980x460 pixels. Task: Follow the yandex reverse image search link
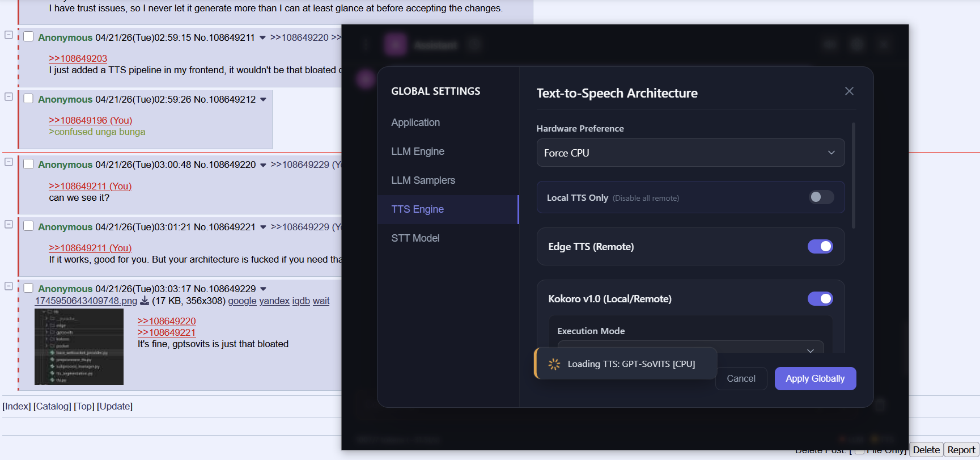274,301
